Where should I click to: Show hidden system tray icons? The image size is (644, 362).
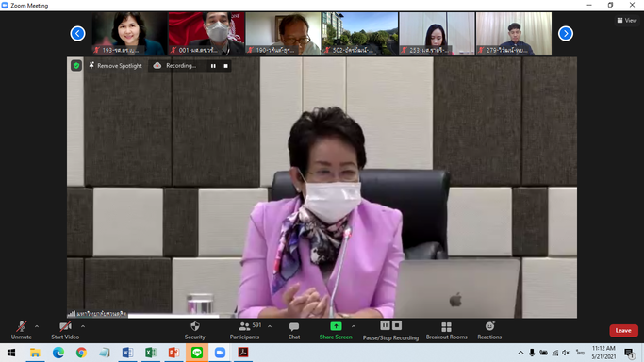520,353
